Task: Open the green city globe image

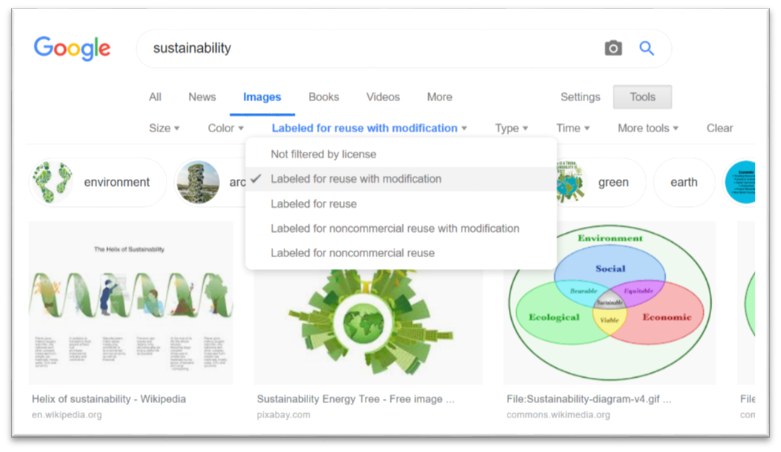Action: coord(368,327)
